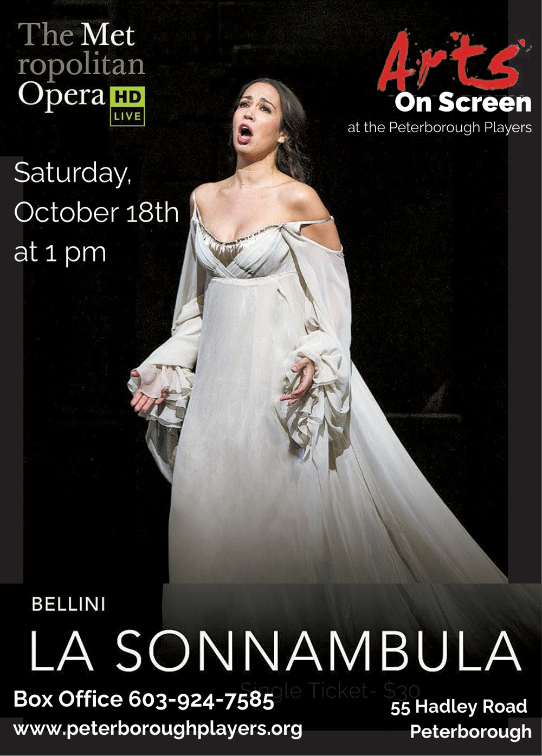The height and width of the screenshot is (756, 542).
Task: Click the faint Single Ticket $30 text
Action: [x=330, y=690]
